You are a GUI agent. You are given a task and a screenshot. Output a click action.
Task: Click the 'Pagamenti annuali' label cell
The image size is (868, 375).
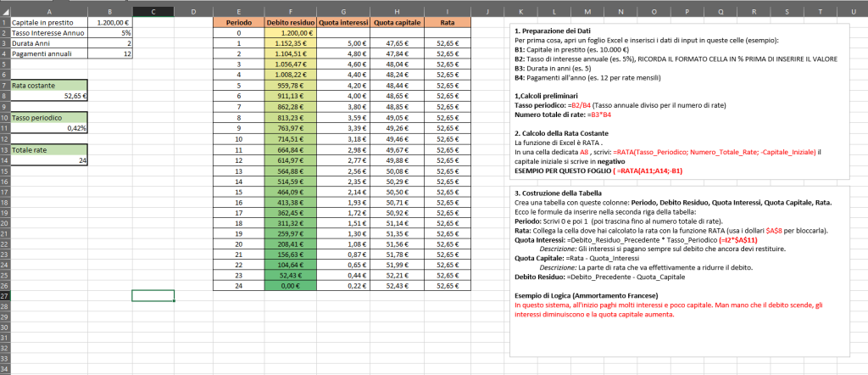click(44, 53)
